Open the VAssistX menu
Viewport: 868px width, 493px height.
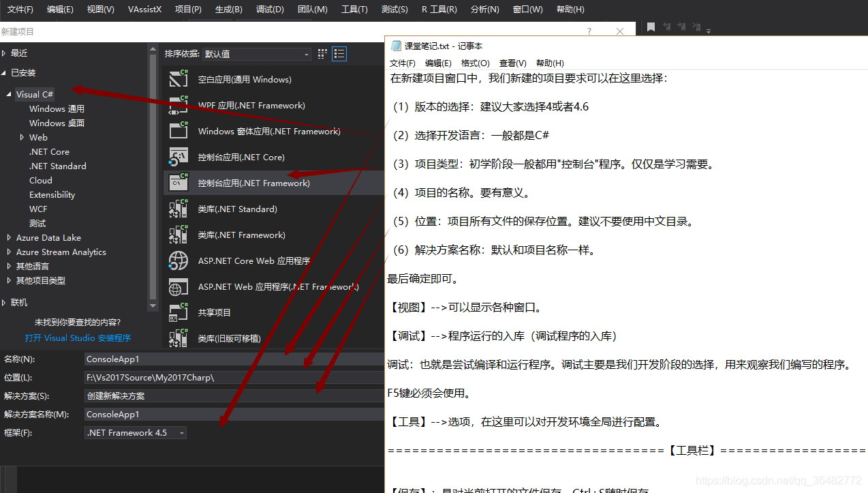(x=144, y=10)
